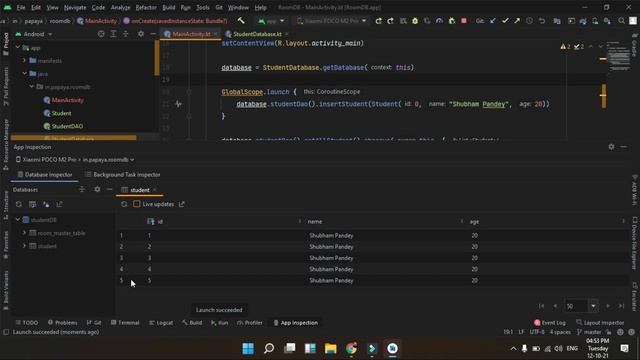Open the File menu
640x360 pixels.
coord(21,7)
